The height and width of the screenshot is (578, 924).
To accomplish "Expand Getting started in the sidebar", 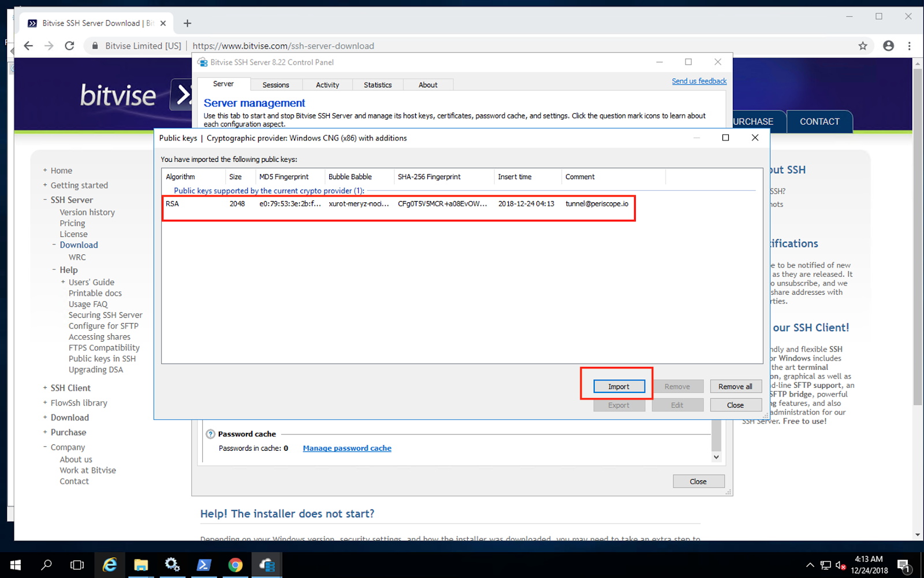I will coord(45,185).
